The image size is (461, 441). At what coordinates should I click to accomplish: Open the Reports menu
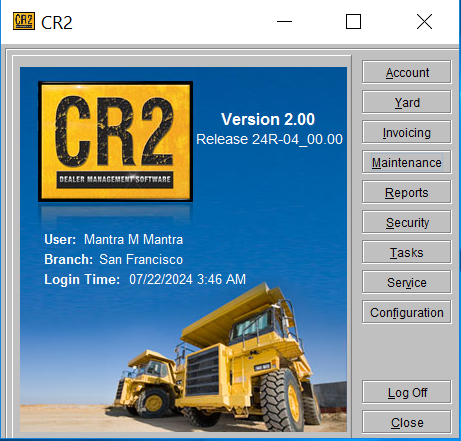(x=407, y=192)
